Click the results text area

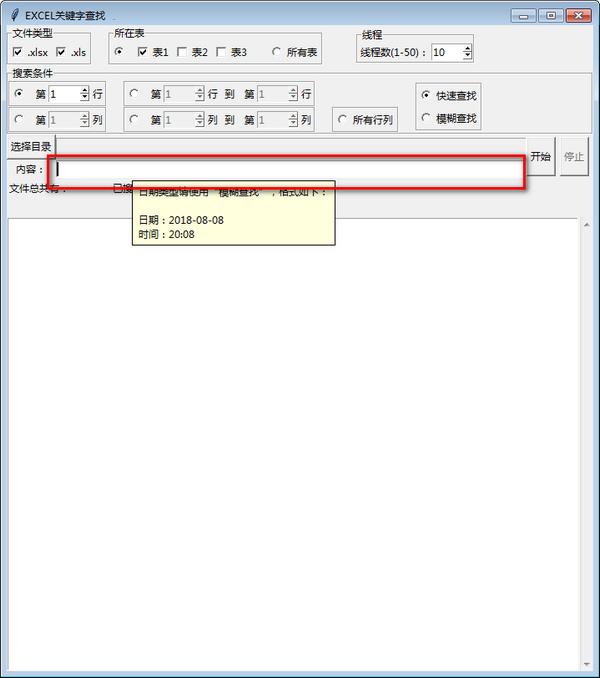pyautogui.click(x=293, y=445)
